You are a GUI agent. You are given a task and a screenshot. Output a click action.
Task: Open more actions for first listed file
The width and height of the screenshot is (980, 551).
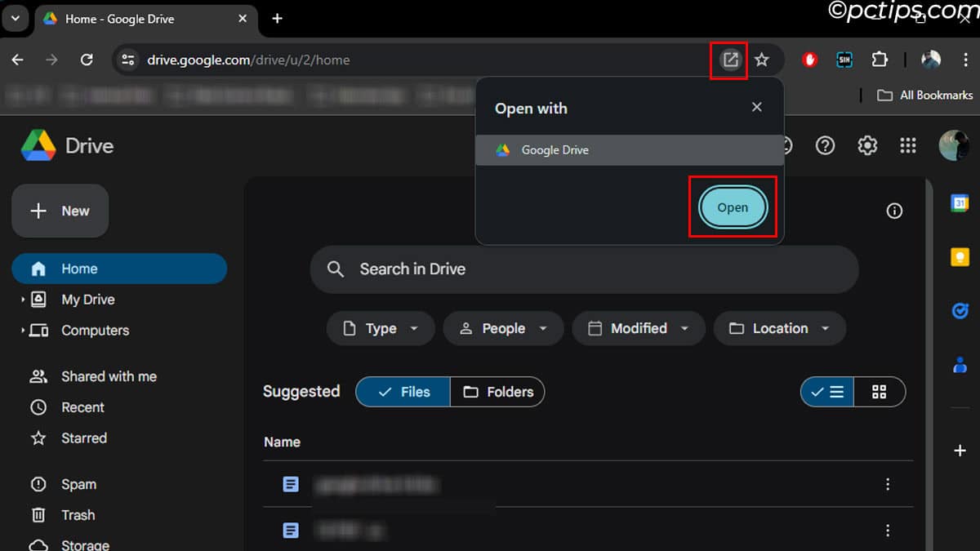click(x=888, y=485)
